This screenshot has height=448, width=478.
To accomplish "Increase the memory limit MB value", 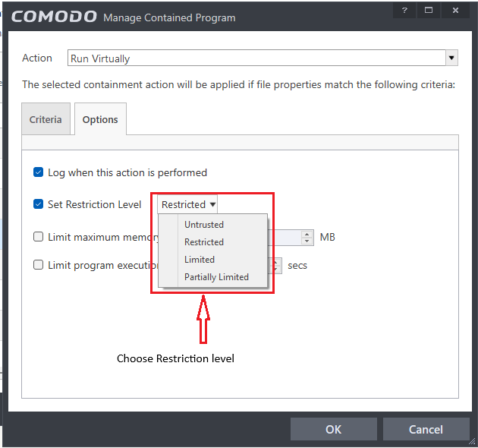I will (x=307, y=234).
